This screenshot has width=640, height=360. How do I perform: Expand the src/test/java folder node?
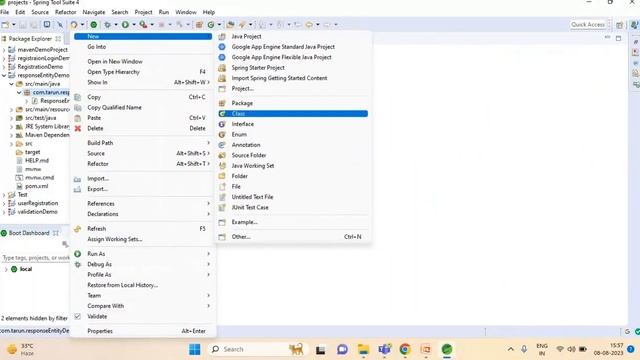(x=11, y=118)
